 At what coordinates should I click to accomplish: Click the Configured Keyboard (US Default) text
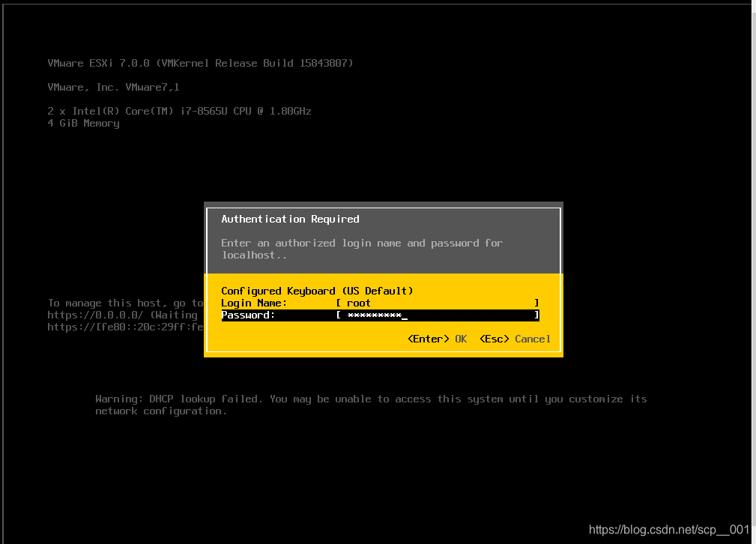pyautogui.click(x=317, y=291)
